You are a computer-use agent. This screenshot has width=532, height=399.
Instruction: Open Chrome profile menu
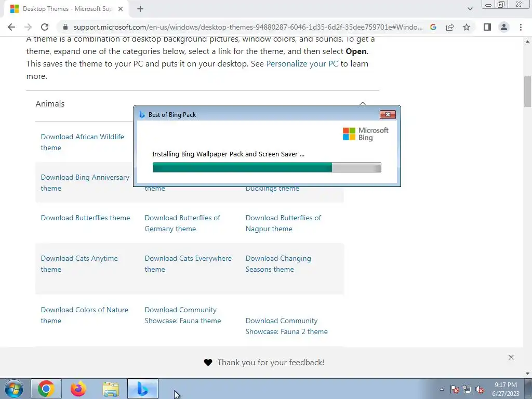(x=504, y=27)
